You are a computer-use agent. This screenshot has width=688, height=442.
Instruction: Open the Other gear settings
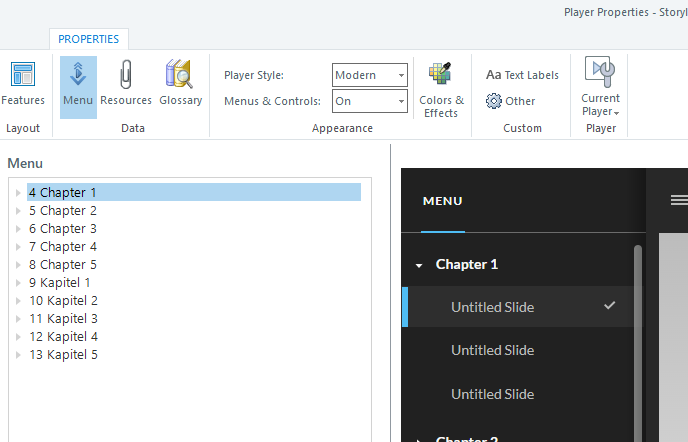(511, 101)
